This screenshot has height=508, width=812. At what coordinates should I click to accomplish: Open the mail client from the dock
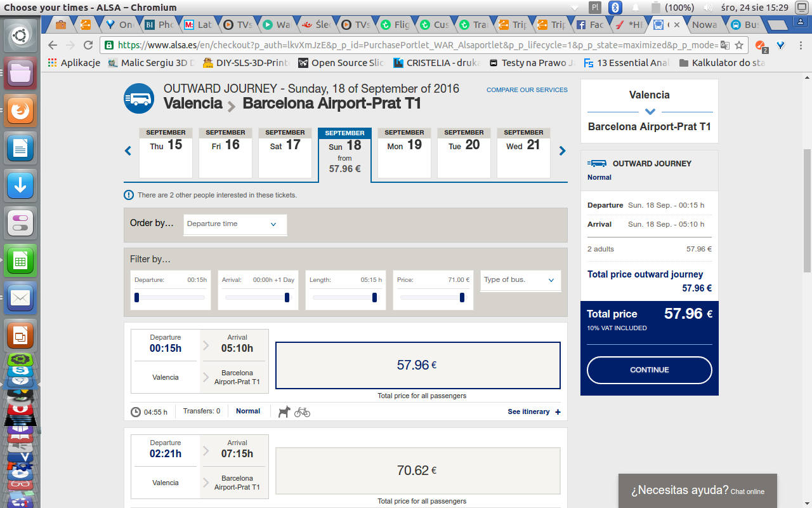pos(20,298)
